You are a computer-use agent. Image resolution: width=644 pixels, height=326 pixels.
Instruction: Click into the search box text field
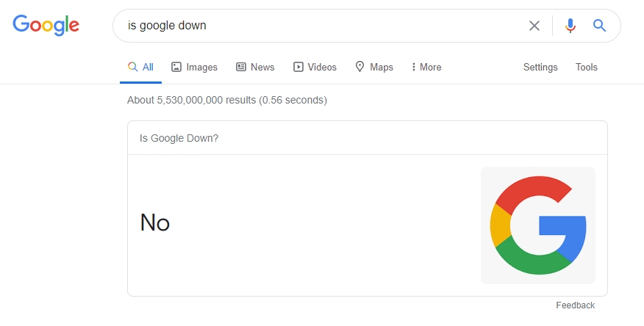tap(316, 26)
